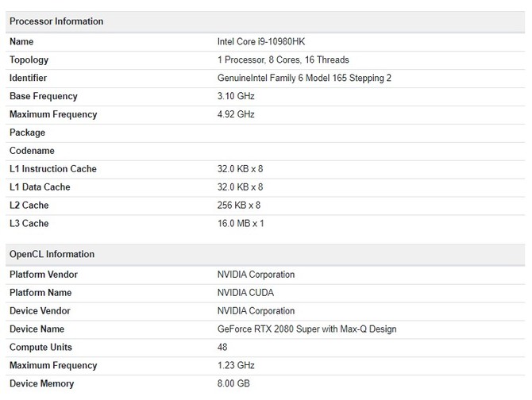Screen dimensions: 532x400
Task: Select the 'Device Name' label
Action: click(37, 329)
